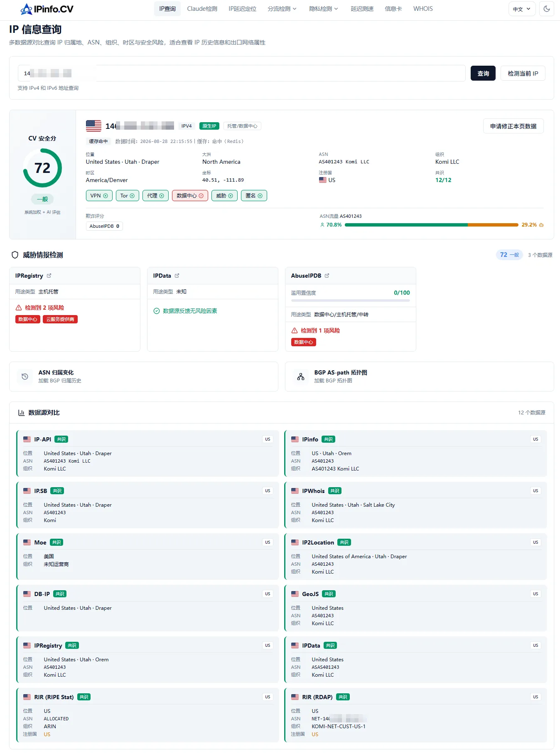Click the IPinfo.CV logo
Screen dimensions: 560x754
[x=47, y=9]
